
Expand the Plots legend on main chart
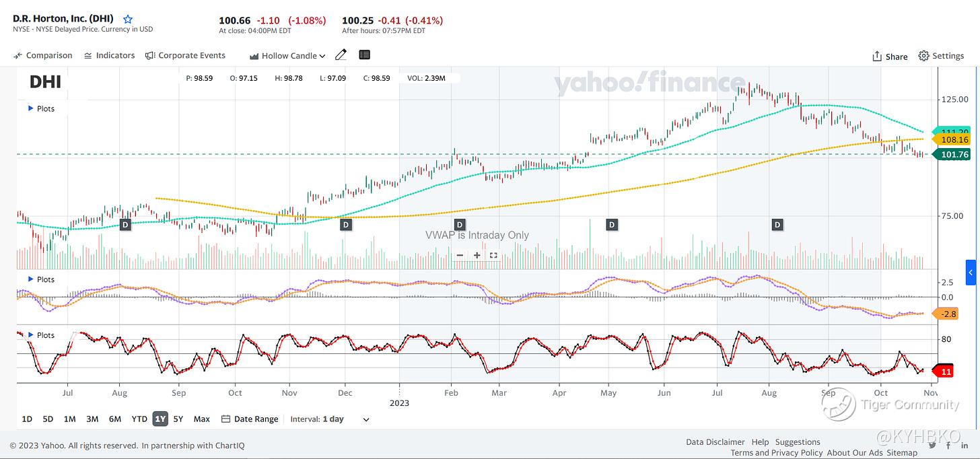pos(31,108)
